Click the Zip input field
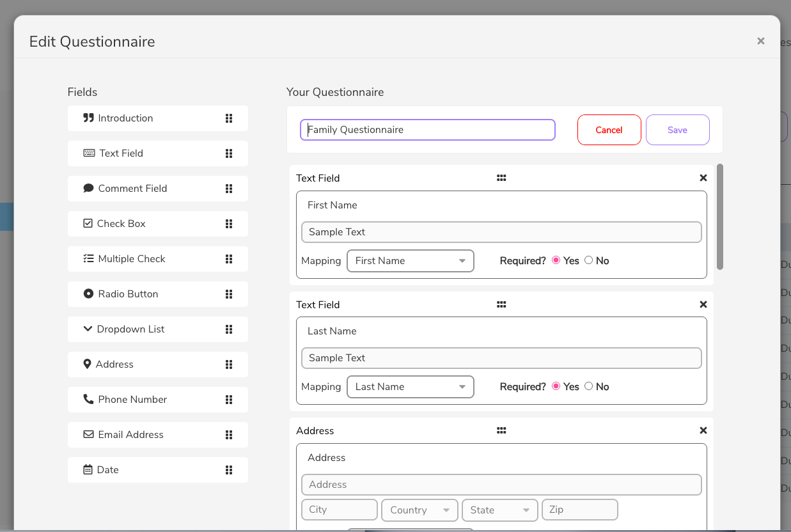Screen dimensions: 791x532 point(580,510)
